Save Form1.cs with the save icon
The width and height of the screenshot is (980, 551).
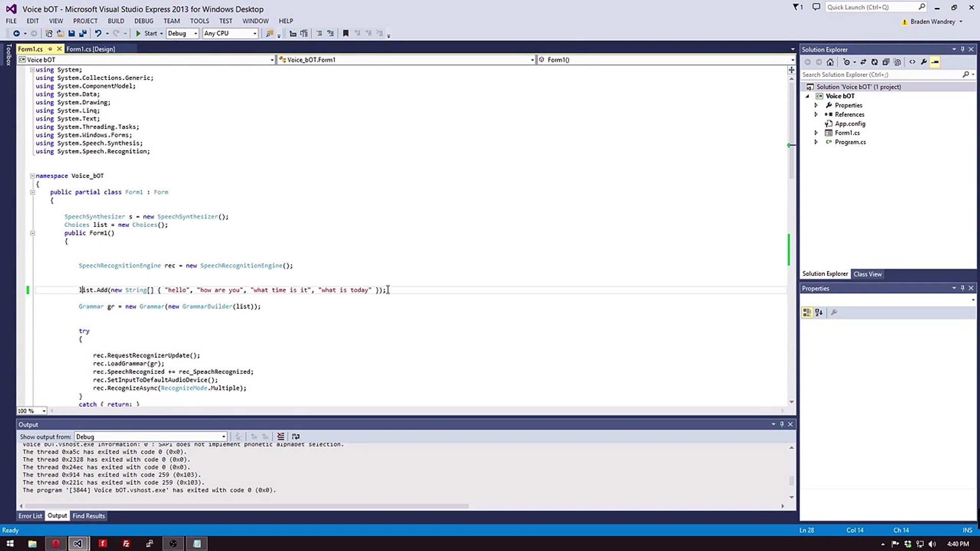tap(71, 33)
